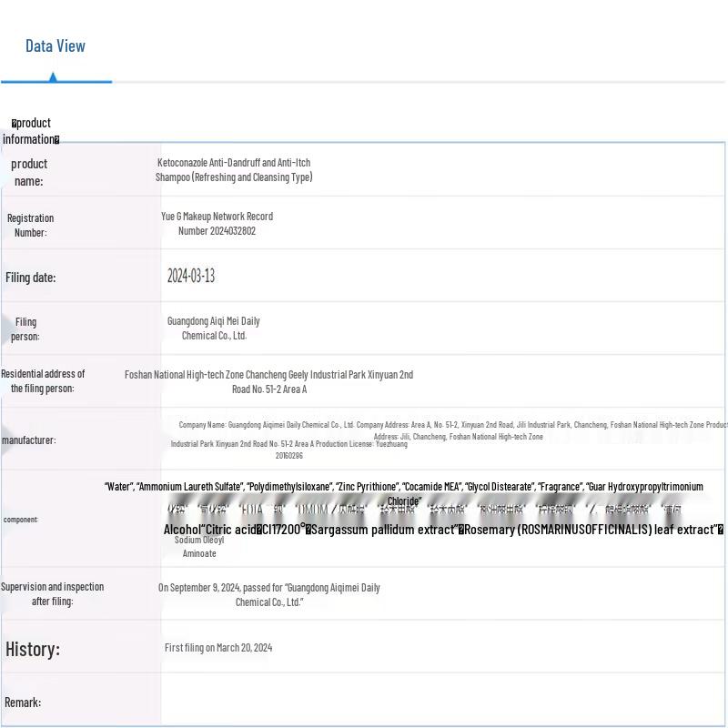Click the manufacturer row label
The height and width of the screenshot is (728, 728).
point(28,440)
